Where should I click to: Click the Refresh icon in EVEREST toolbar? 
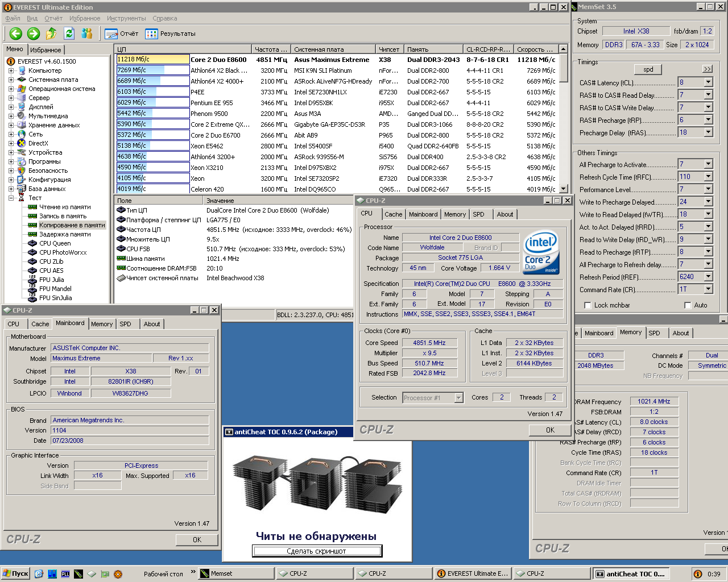(69, 34)
